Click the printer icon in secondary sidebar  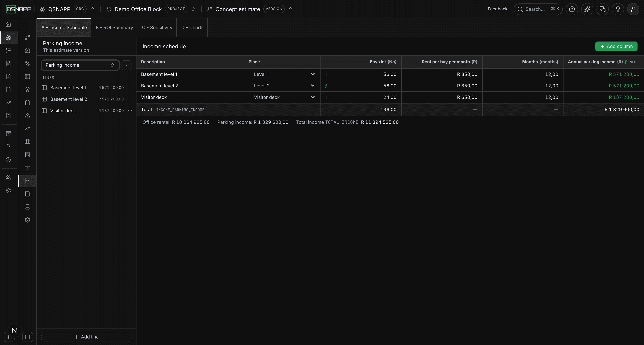[x=27, y=207]
